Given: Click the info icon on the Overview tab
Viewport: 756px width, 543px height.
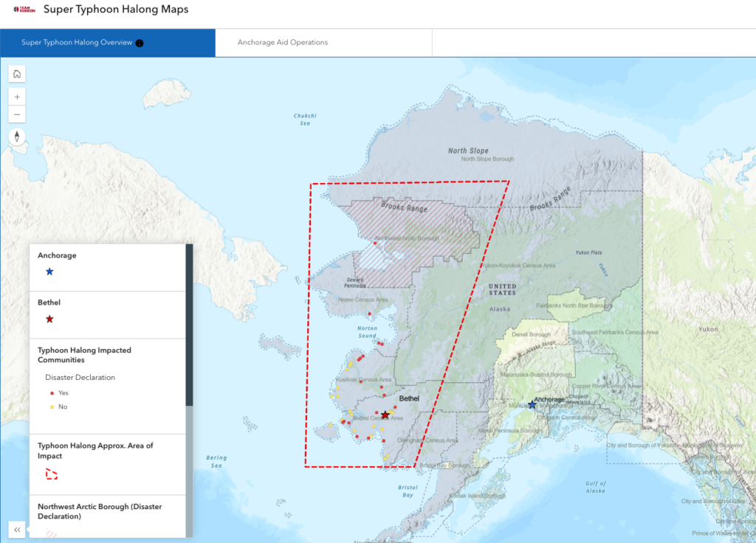Looking at the screenshot, I should [x=139, y=43].
